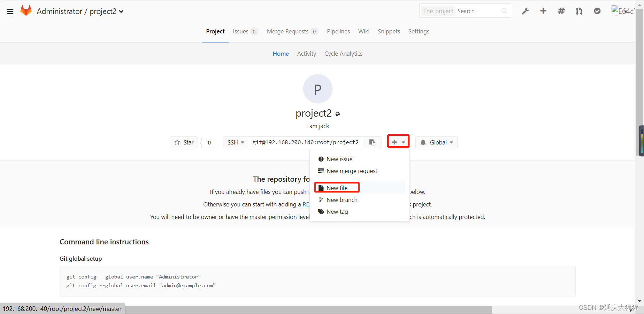The width and height of the screenshot is (644, 314).
Task: Click the Git global setup subheading
Action: (80, 259)
